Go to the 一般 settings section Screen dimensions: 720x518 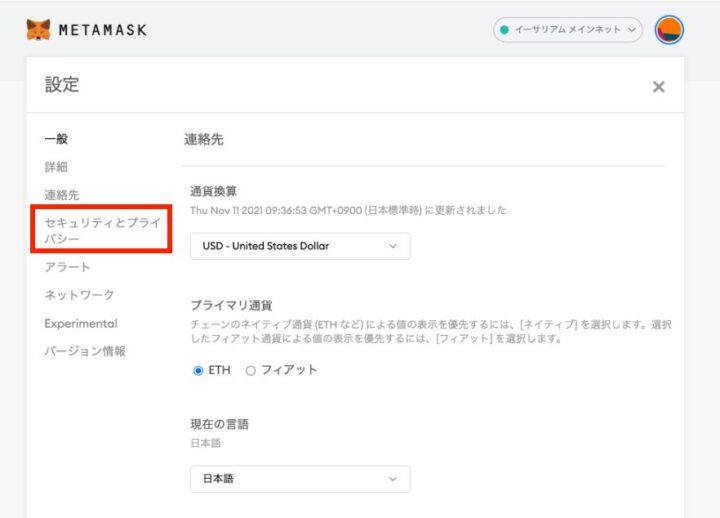tap(56, 139)
